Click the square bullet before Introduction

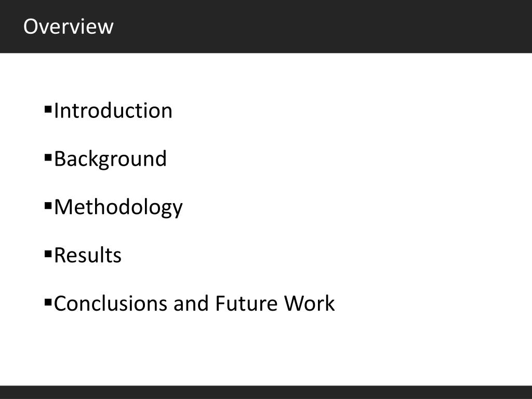48,109
